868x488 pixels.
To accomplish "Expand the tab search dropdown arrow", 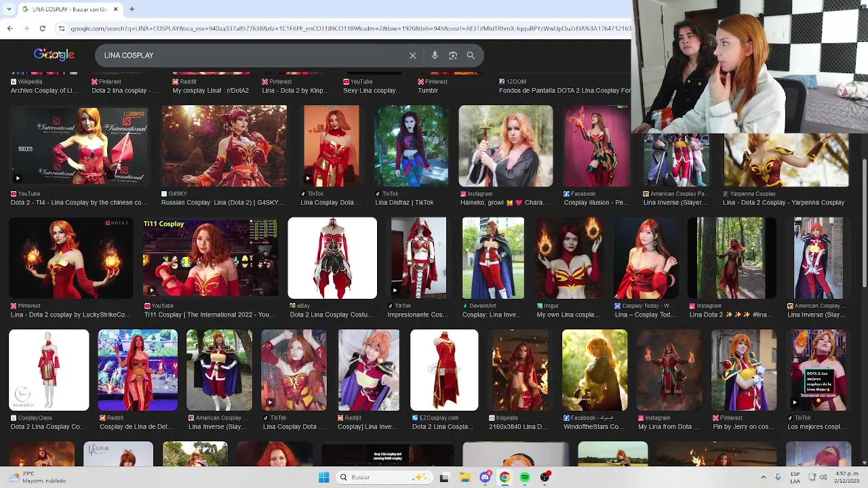I will [9, 9].
